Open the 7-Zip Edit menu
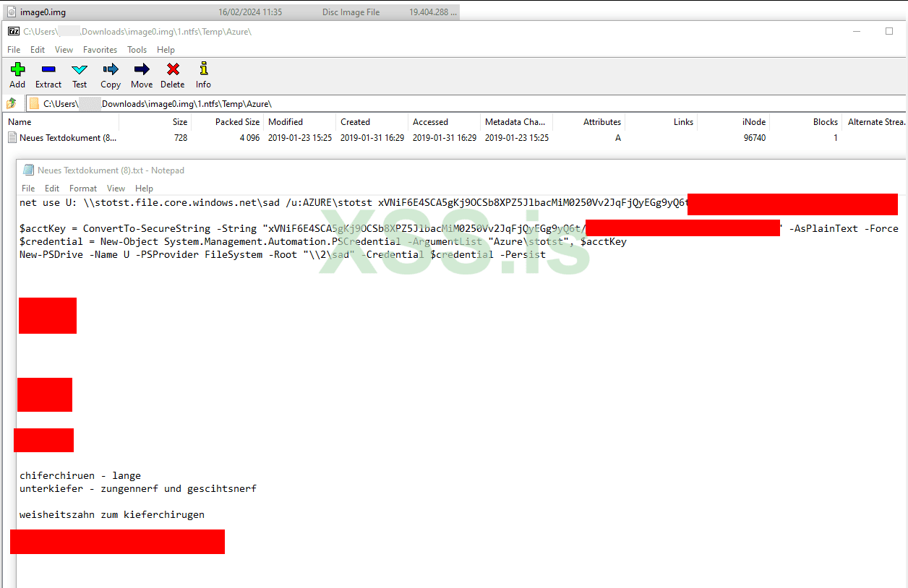Image resolution: width=908 pixels, height=588 pixels. [x=38, y=50]
